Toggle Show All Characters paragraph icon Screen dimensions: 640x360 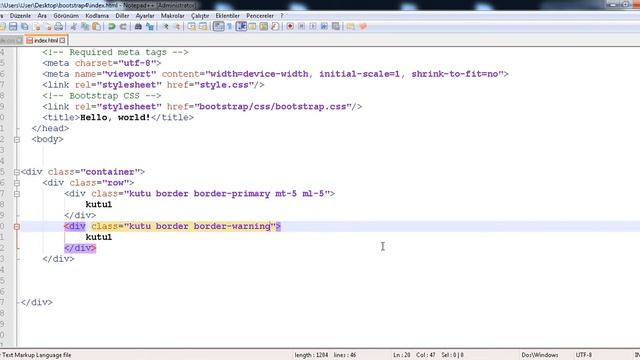pos(229,27)
